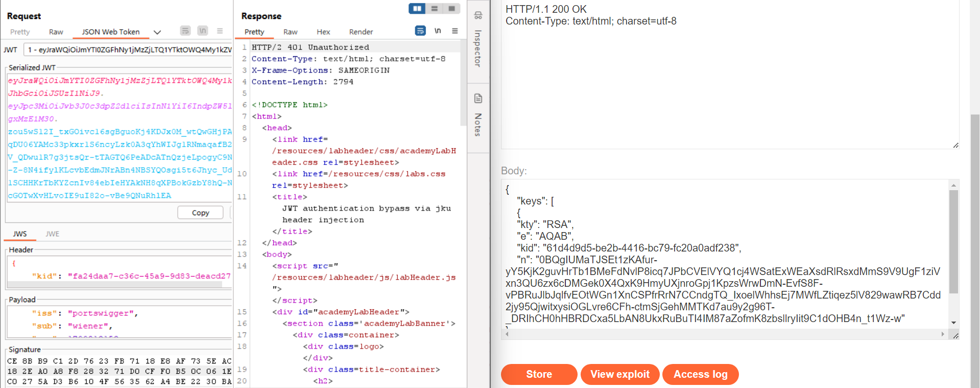Open the Notes side panel icon
Screen dimensions: 980x388
(x=478, y=98)
